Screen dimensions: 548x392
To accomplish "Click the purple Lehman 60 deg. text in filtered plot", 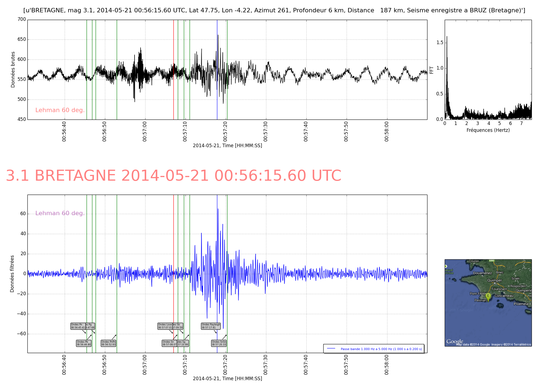I will [x=60, y=213].
